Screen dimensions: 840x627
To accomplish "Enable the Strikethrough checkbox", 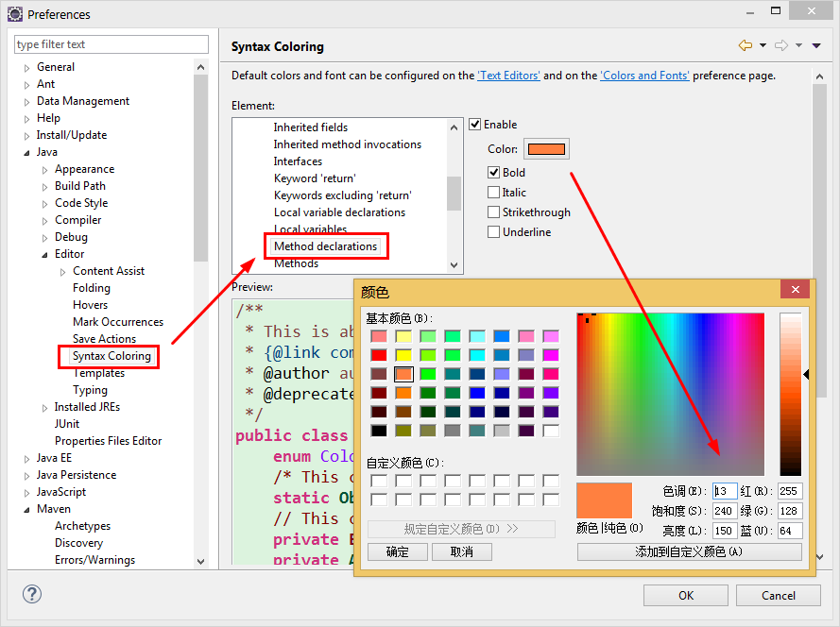I will tap(493, 212).
